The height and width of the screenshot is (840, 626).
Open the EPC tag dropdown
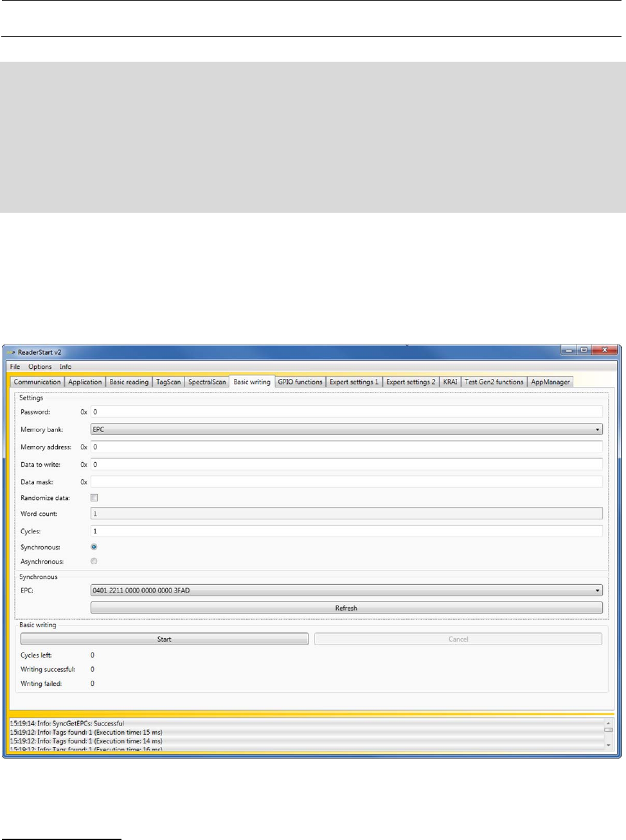346,590
